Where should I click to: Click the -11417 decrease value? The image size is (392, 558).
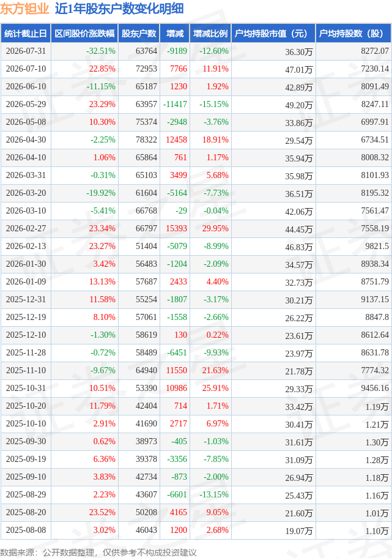[x=175, y=104]
